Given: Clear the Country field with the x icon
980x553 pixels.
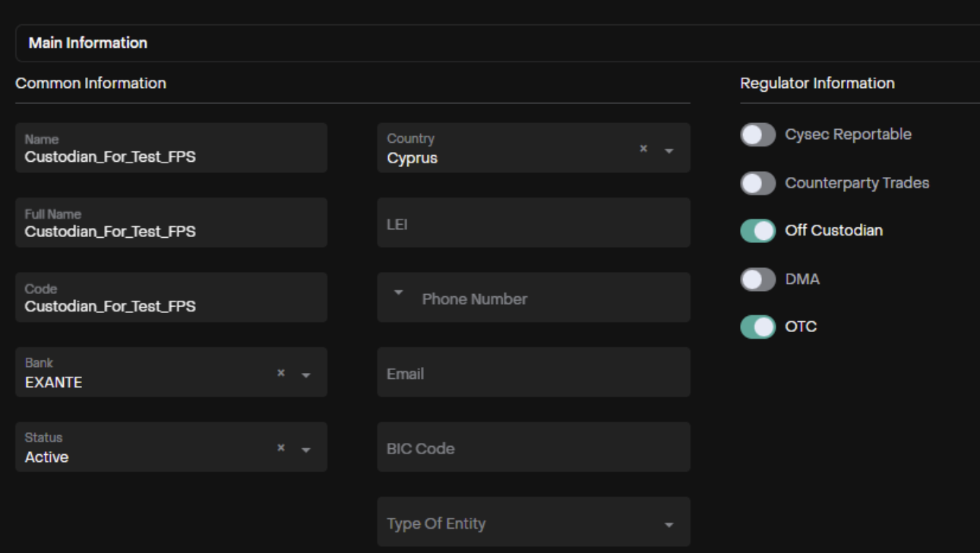Looking at the screenshot, I should 643,150.
